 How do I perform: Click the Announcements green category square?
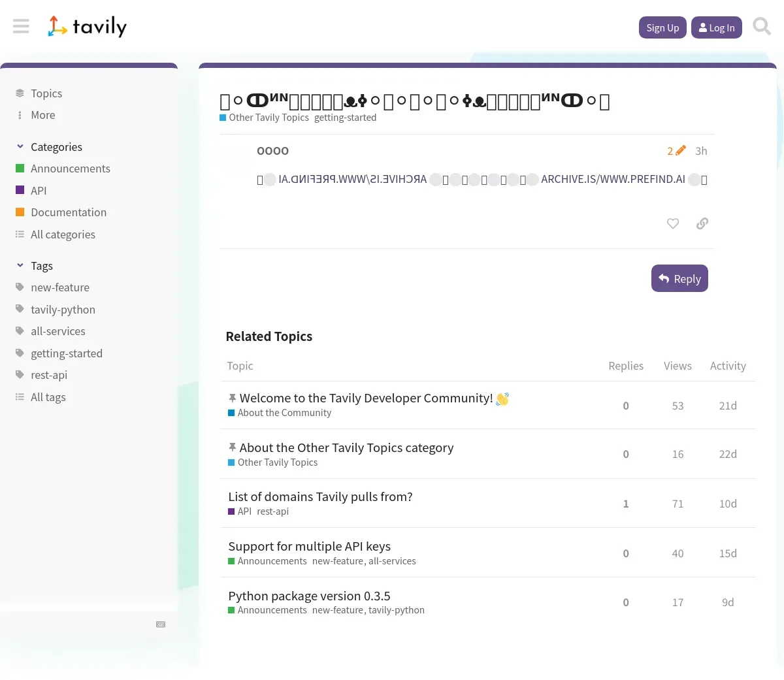pyautogui.click(x=20, y=169)
